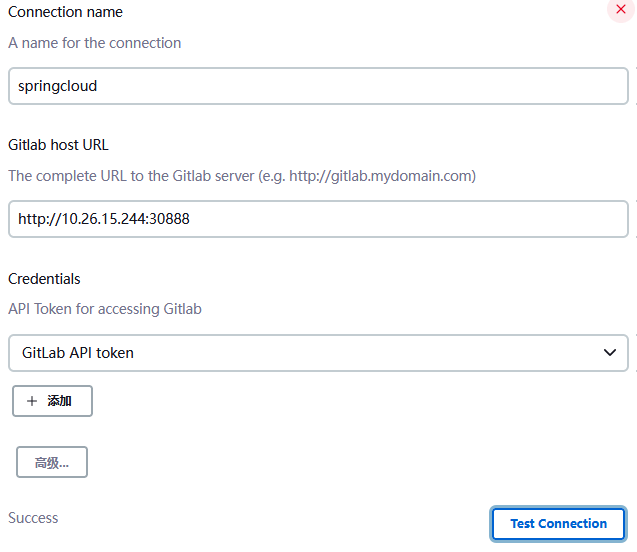The image size is (637, 552).
Task: Focus the Gitlab host URL input field
Action: tap(318, 219)
